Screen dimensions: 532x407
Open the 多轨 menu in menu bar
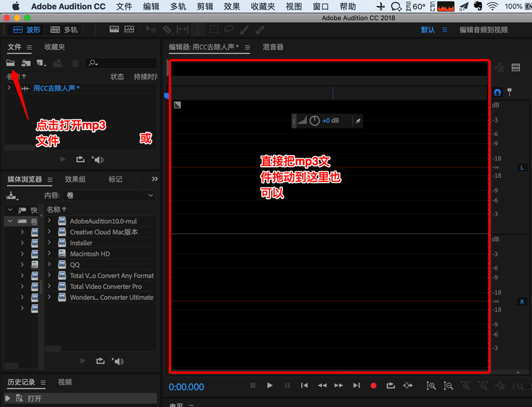tap(178, 6)
